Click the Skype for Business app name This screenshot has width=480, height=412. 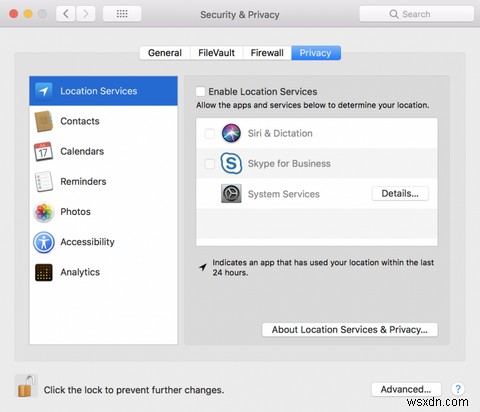coord(289,164)
